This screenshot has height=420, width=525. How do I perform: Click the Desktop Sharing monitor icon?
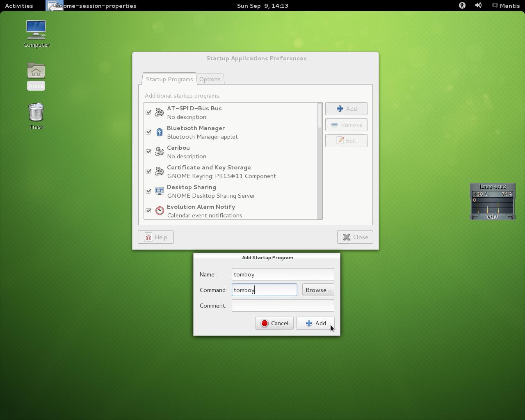(160, 191)
